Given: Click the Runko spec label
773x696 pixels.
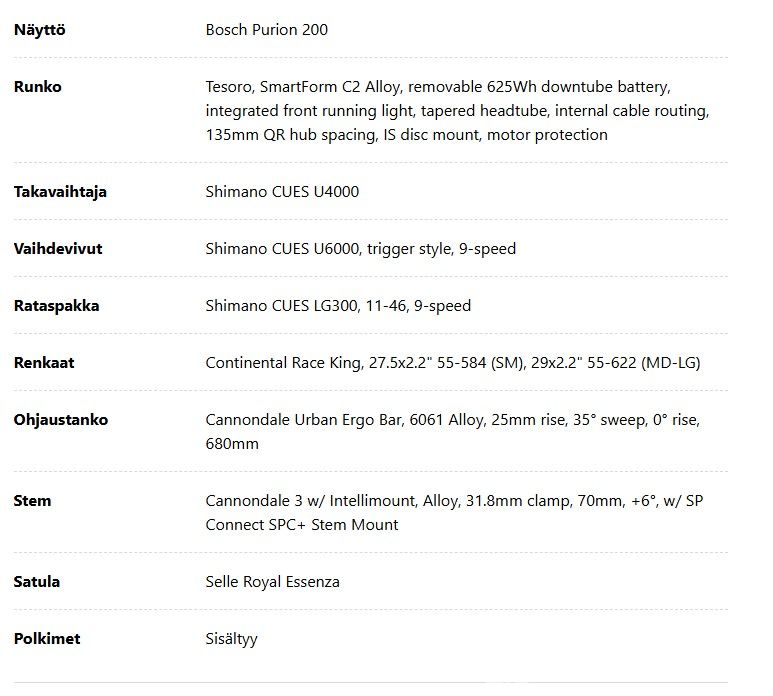Looking at the screenshot, I should point(37,87).
